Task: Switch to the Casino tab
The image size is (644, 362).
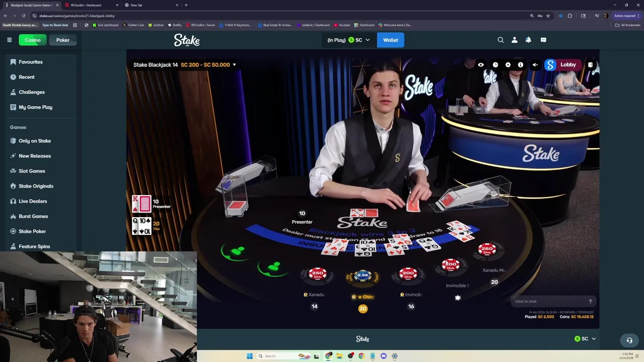Action: coord(33,40)
